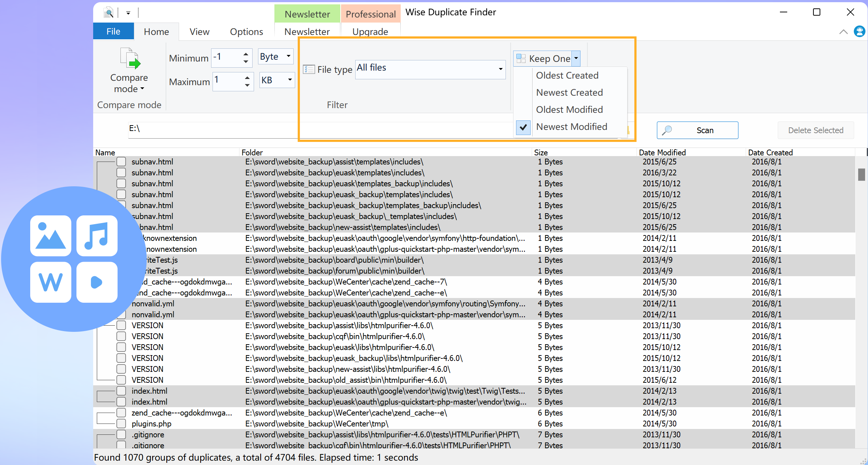Viewport: 868px width, 465px height.
Task: Select Oldest Created option
Action: tap(567, 75)
